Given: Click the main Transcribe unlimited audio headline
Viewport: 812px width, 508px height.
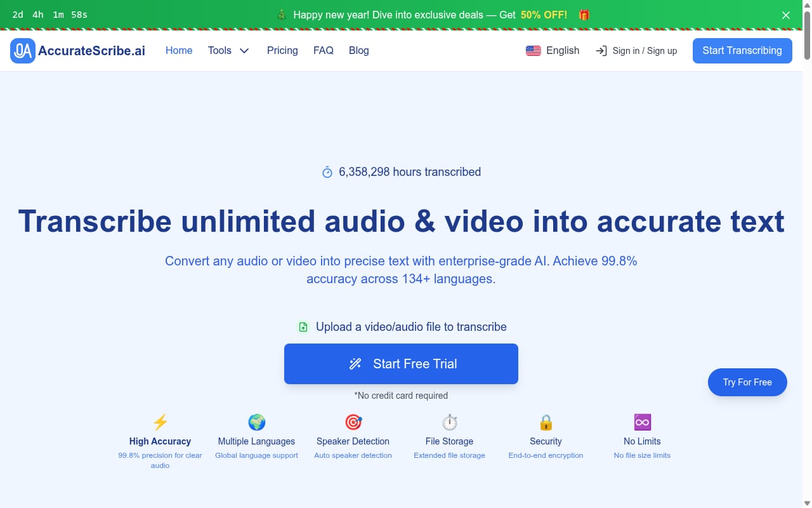Looking at the screenshot, I should (x=401, y=222).
